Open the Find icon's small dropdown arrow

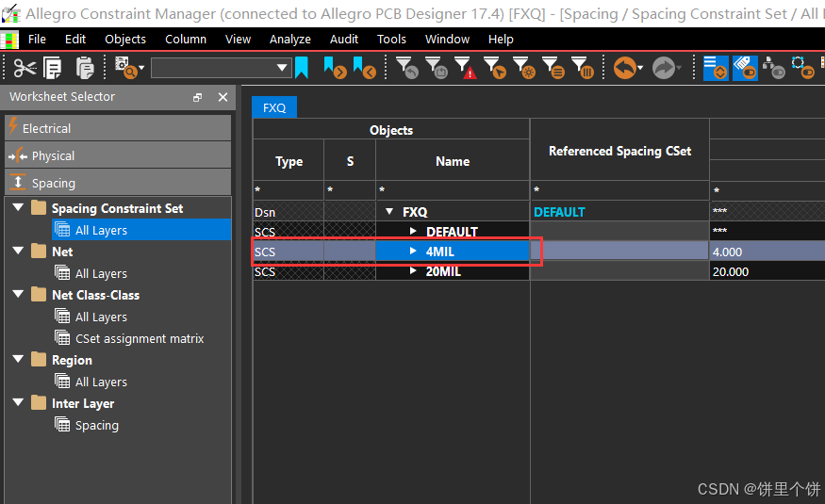click(x=141, y=68)
